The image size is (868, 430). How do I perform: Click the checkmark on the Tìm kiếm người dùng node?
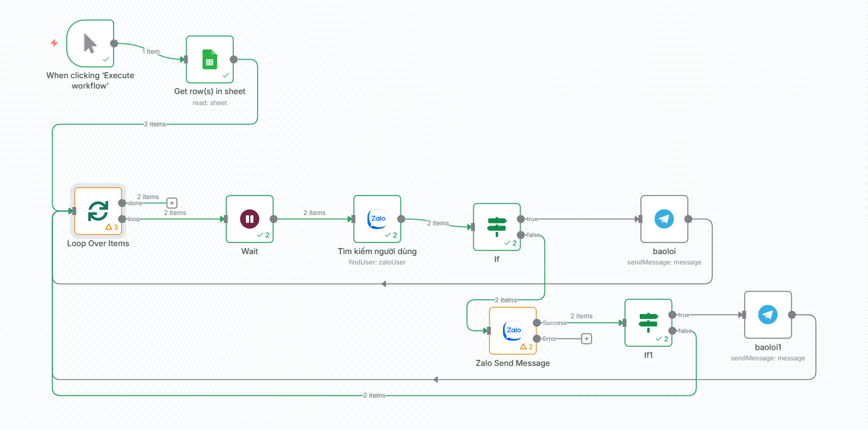(388, 235)
